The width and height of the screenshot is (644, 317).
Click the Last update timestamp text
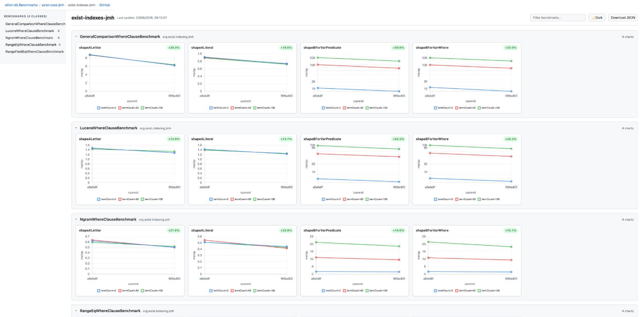pos(142,18)
